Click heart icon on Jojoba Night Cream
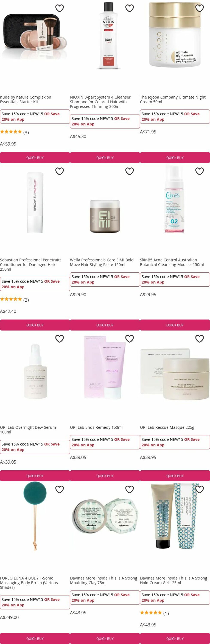The width and height of the screenshot is (210, 644). point(199,8)
